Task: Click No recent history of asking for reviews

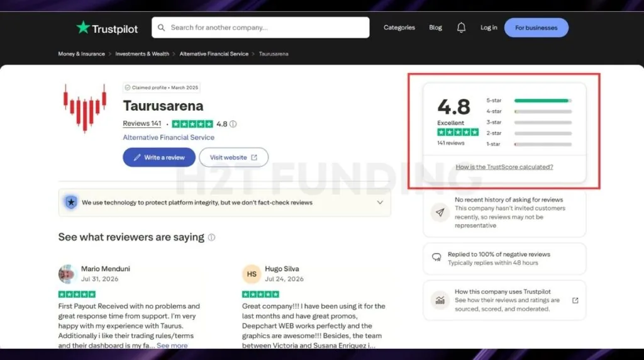Action: click(x=508, y=200)
